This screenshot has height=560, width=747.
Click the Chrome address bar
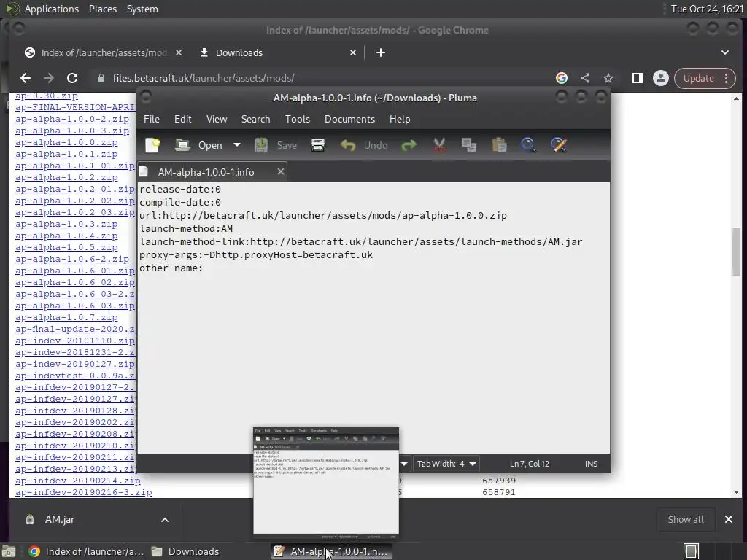pos(324,78)
